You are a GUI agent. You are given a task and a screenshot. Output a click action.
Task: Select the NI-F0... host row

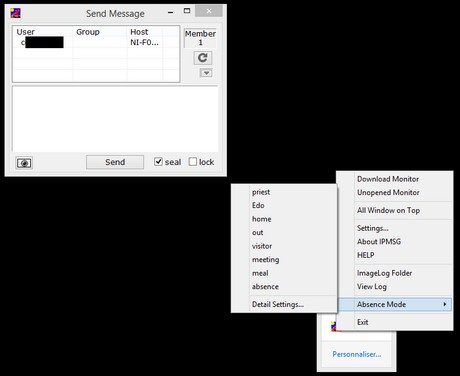click(x=96, y=42)
